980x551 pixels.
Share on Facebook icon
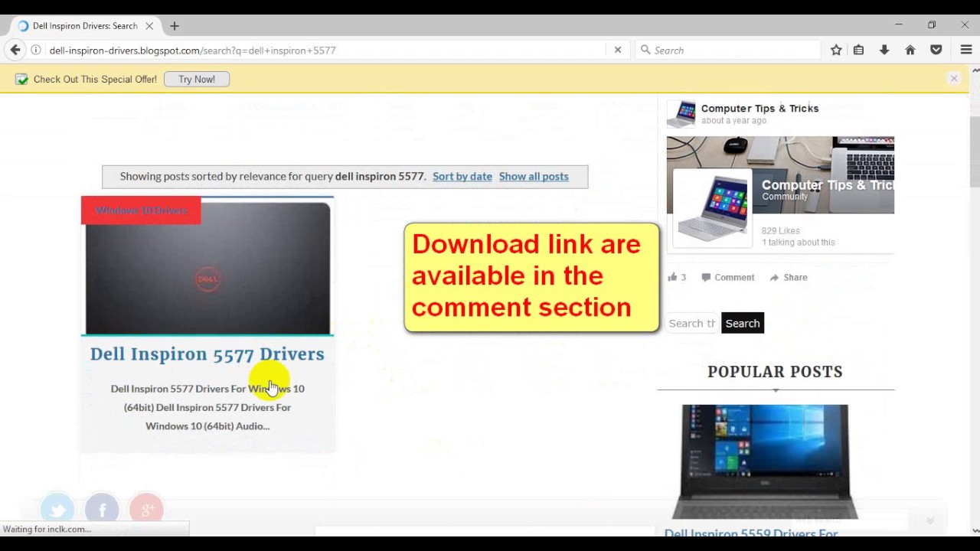click(x=102, y=509)
